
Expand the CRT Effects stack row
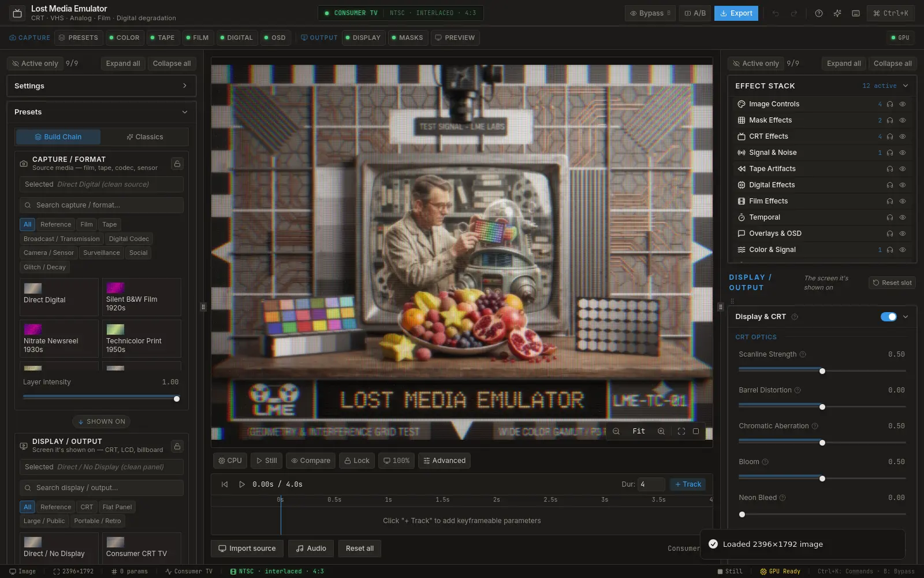tap(822, 136)
